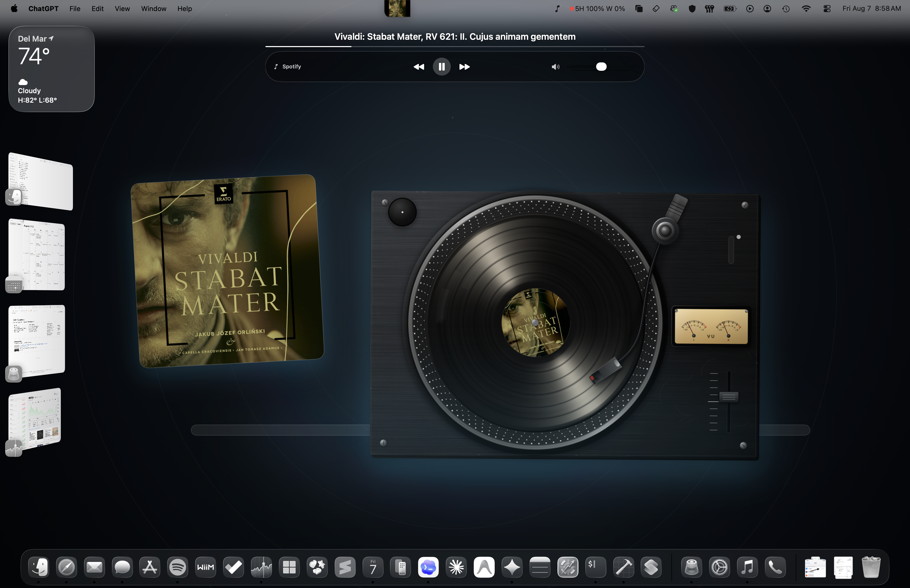Click the eraser menu bar icon

coord(656,8)
